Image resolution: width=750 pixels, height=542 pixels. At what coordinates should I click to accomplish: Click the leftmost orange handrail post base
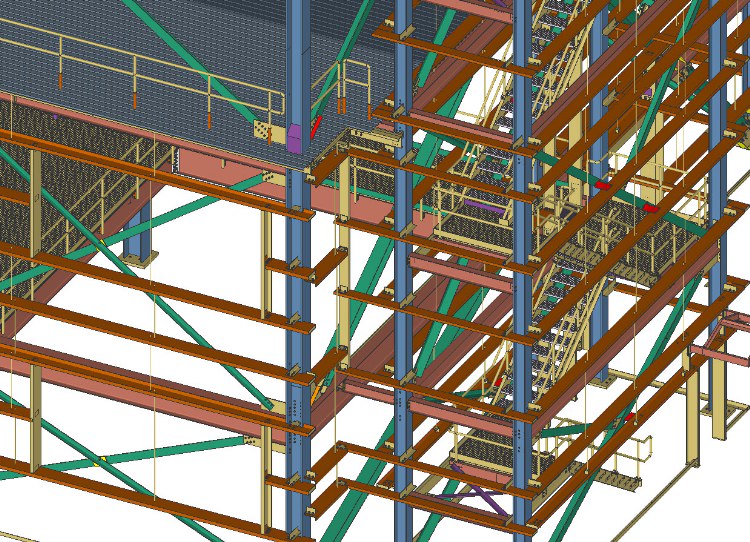(62, 78)
